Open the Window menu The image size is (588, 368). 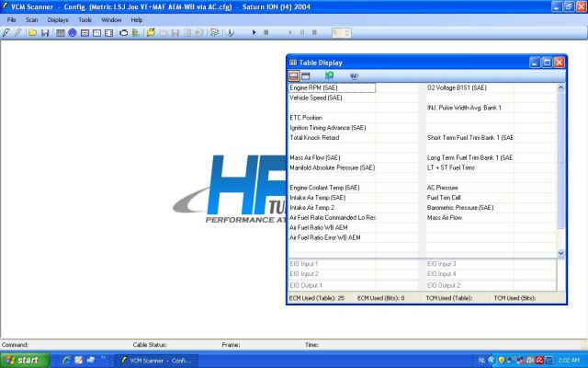click(x=111, y=20)
